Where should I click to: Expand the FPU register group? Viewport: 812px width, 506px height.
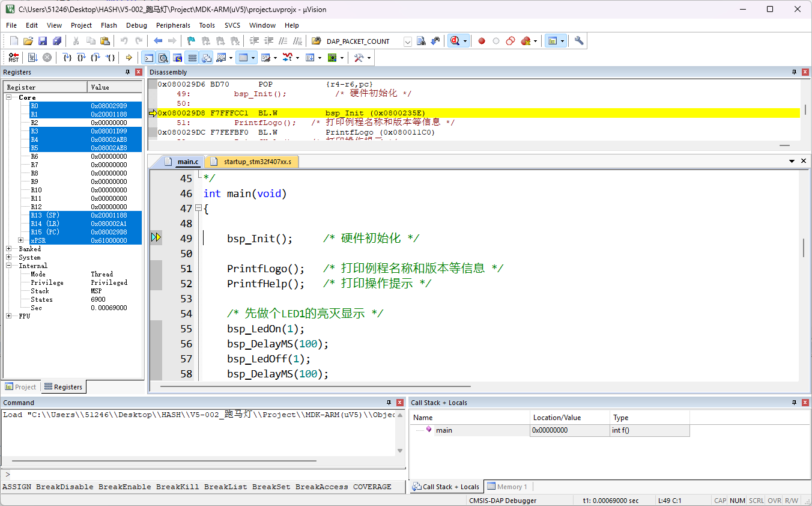point(8,316)
